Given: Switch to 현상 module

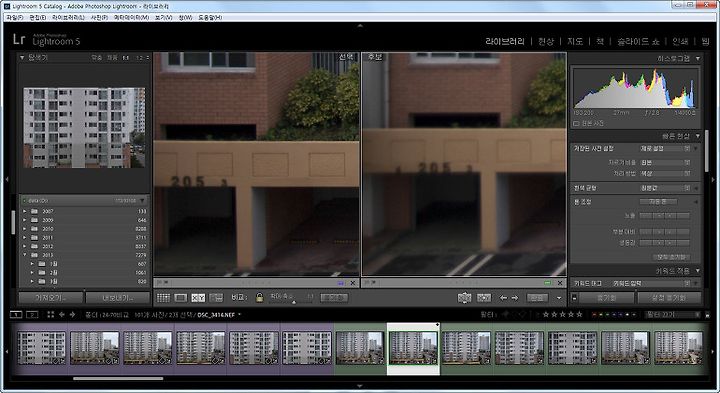Looking at the screenshot, I should [x=546, y=41].
